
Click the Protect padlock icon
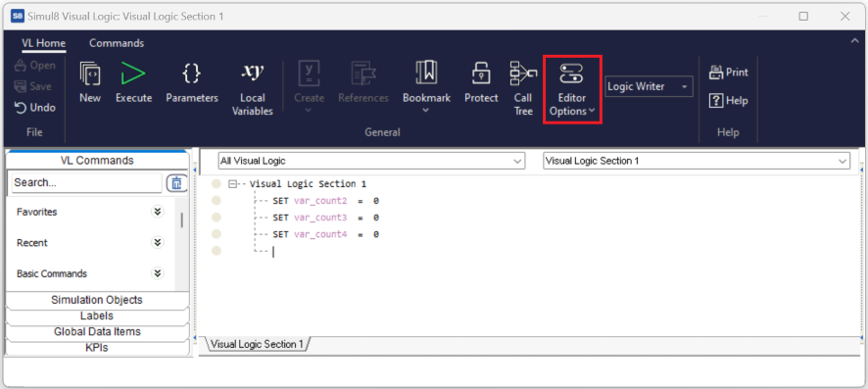(481, 73)
